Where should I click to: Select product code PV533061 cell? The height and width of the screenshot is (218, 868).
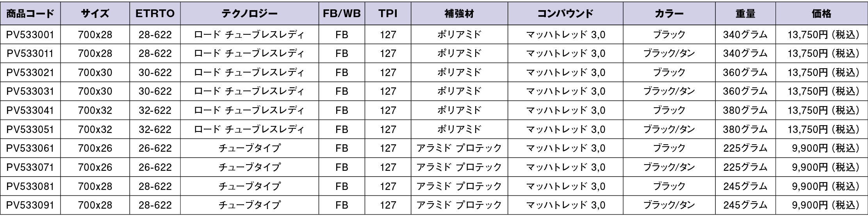click(30, 149)
